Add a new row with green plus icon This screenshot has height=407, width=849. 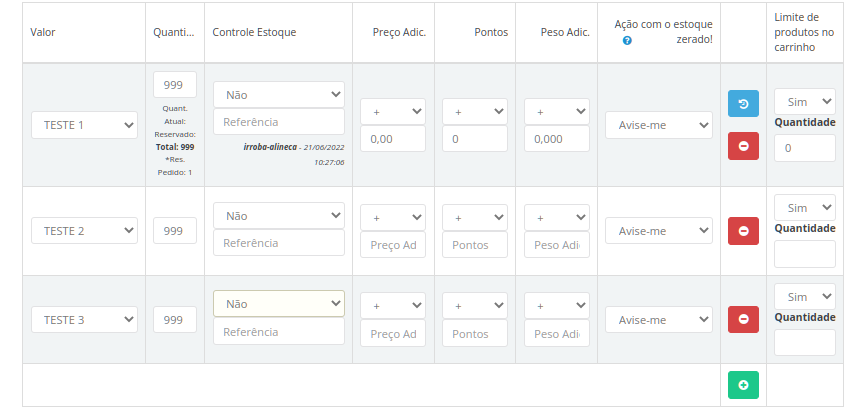[743, 385]
